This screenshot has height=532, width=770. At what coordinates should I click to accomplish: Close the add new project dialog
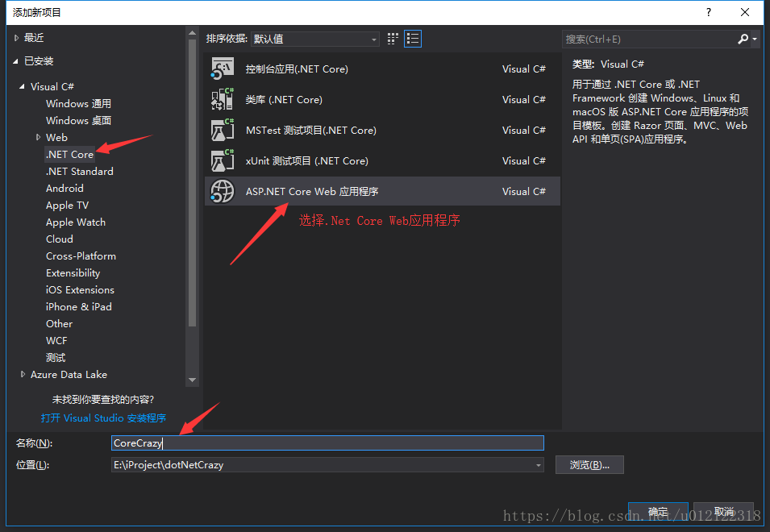745,12
